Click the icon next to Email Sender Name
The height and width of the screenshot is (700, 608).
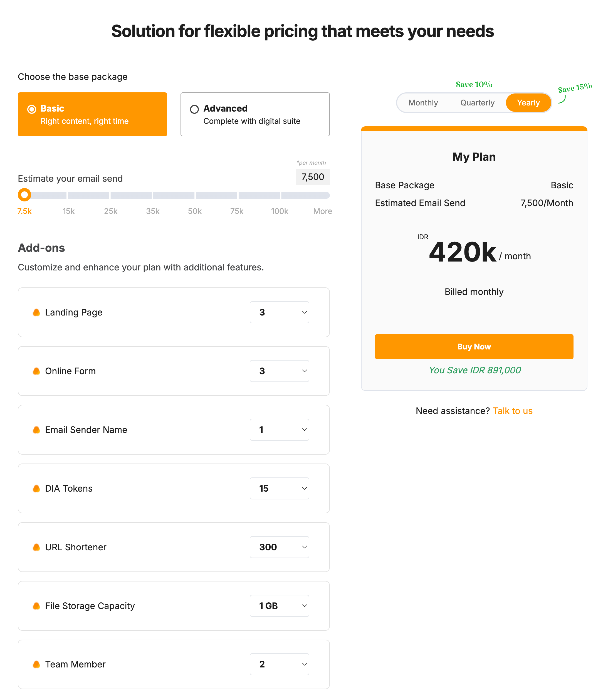coord(36,430)
